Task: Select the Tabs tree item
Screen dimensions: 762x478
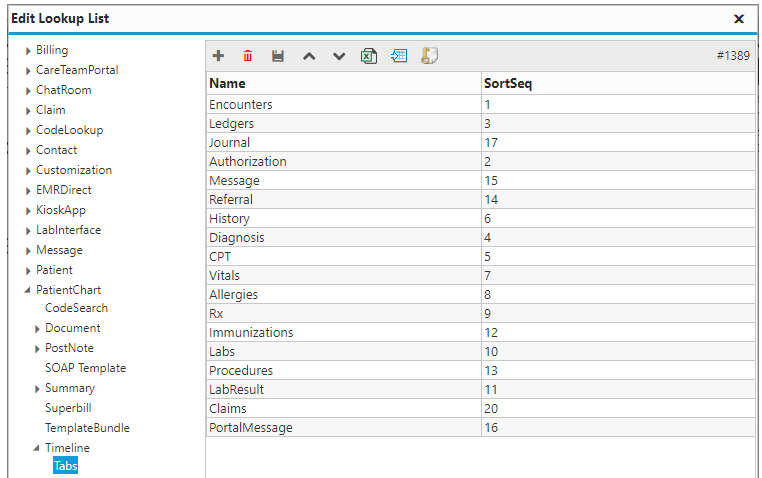Action: (x=66, y=466)
